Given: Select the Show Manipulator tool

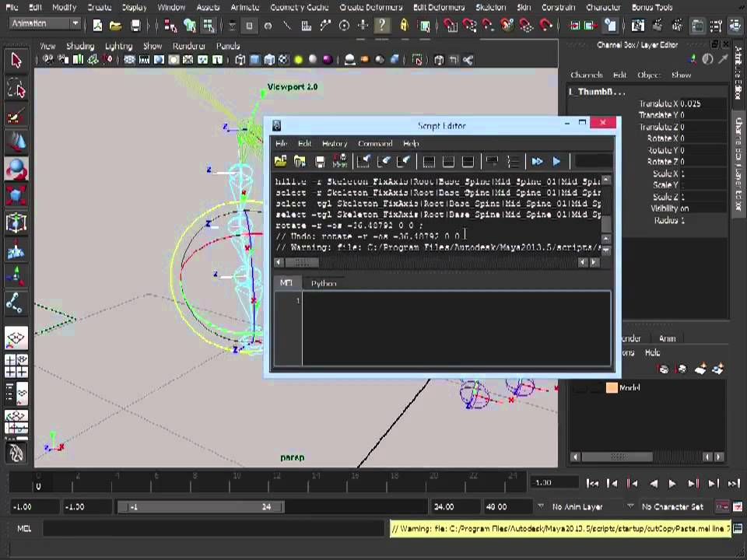Looking at the screenshot, I should tap(16, 275).
